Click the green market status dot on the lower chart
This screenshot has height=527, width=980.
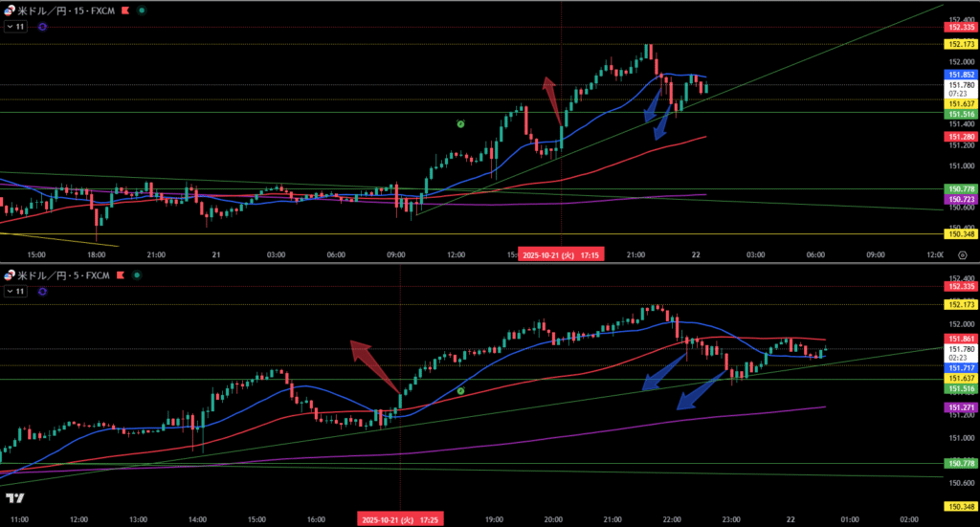(137, 275)
